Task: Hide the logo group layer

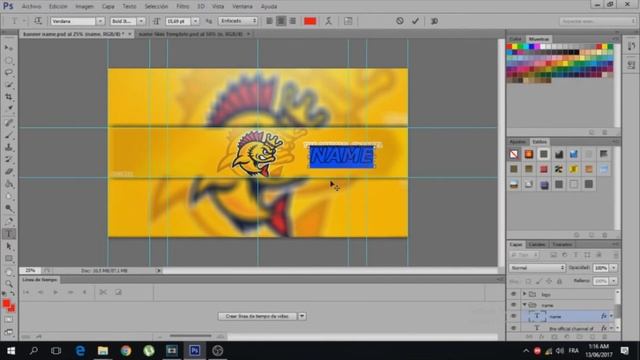Action: point(513,294)
